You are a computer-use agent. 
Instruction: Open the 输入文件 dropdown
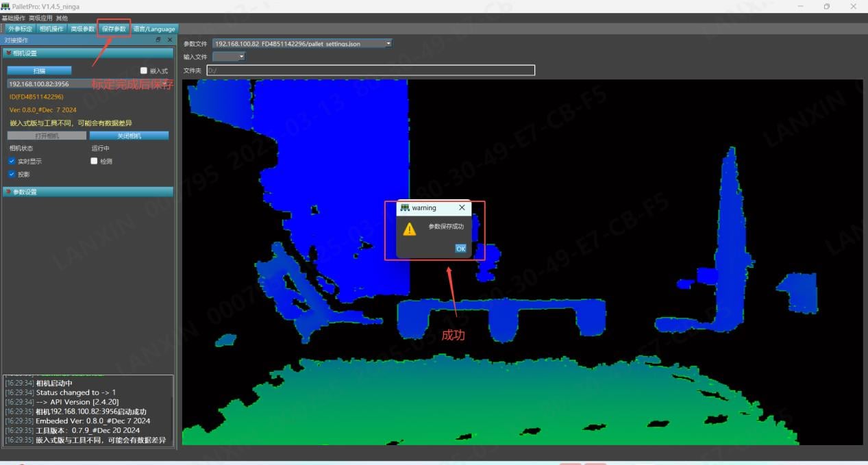click(229, 56)
